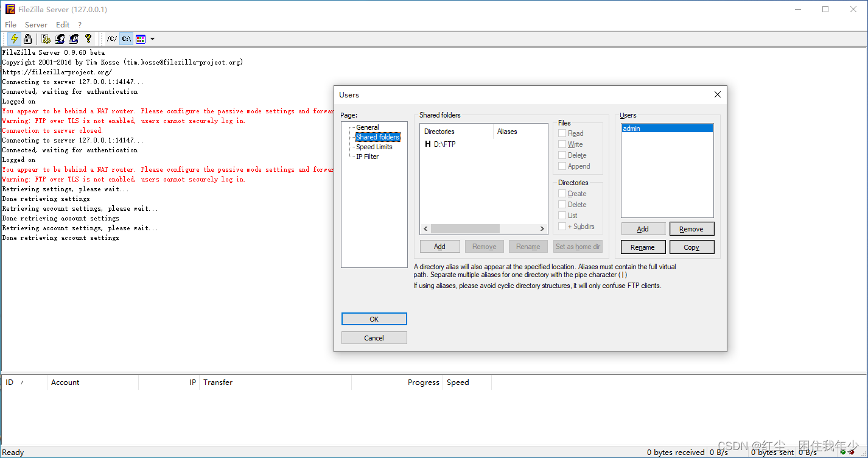Click Cancel in the Users dialog
The height and width of the screenshot is (458, 868).
[x=374, y=338]
